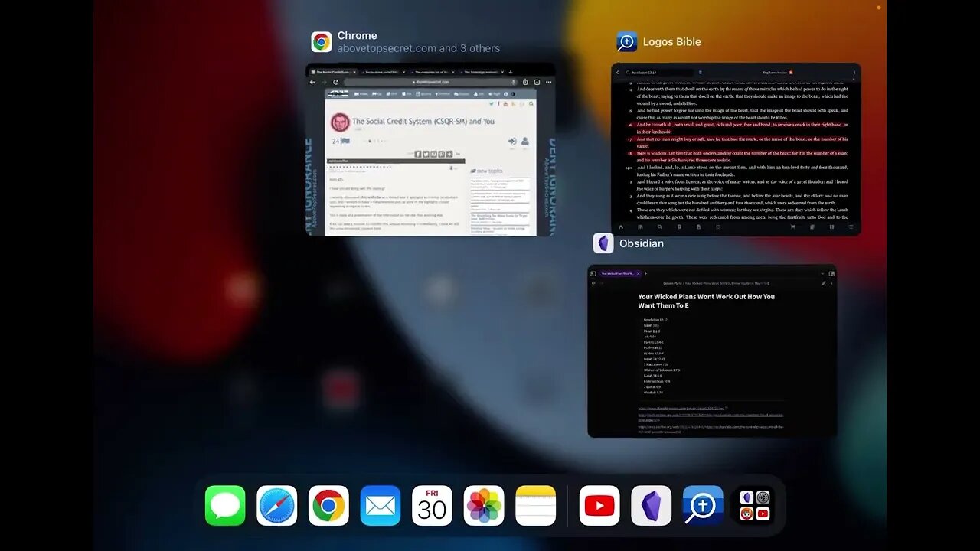
Task: Click the 'Lesson Plans' breadcrumb in Obsidian
Action: pyautogui.click(x=673, y=283)
